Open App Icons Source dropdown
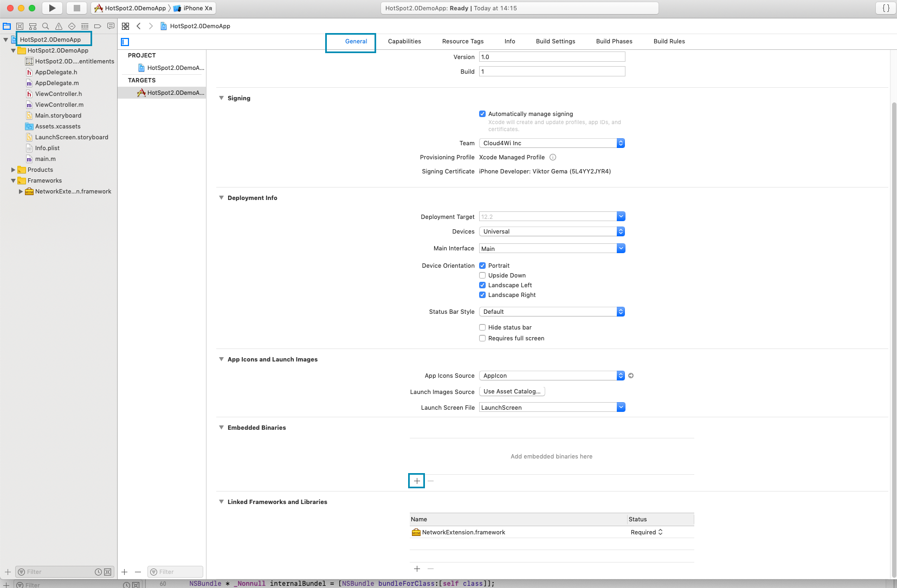897x588 pixels. [x=552, y=376]
